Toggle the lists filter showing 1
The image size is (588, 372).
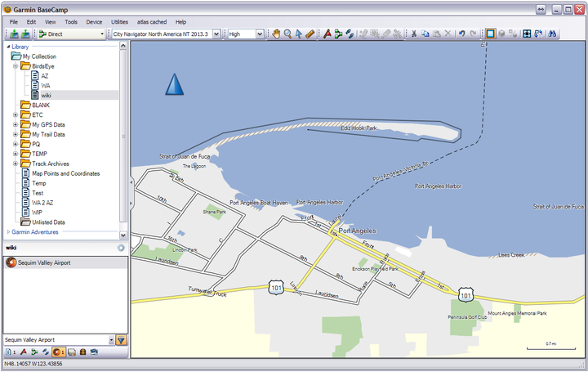click(x=11, y=352)
